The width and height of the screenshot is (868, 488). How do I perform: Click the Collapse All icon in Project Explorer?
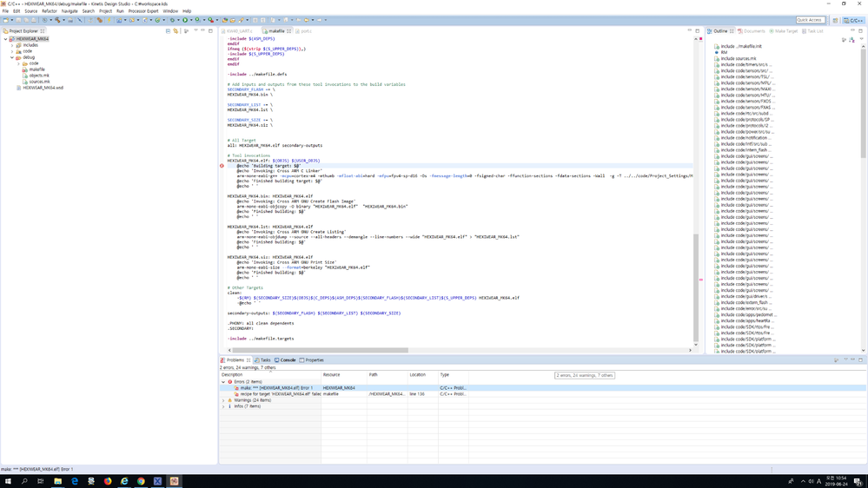point(169,31)
